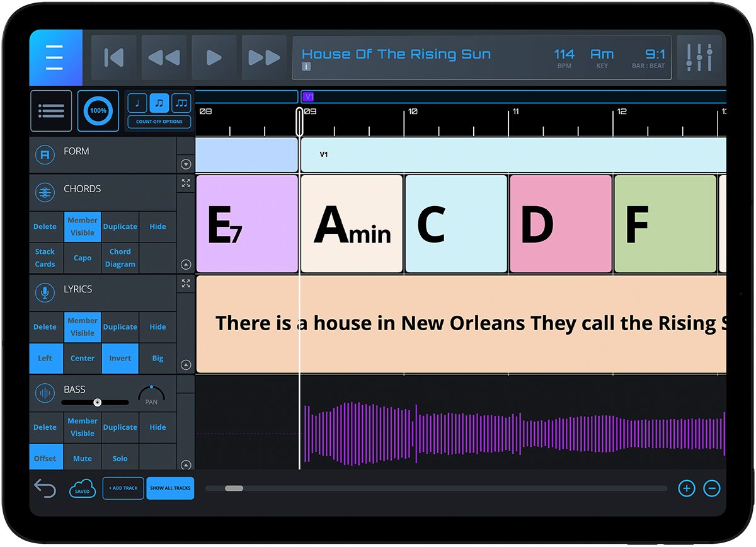Click the Add Track button
This screenshot has height=547, width=756.
click(123, 488)
